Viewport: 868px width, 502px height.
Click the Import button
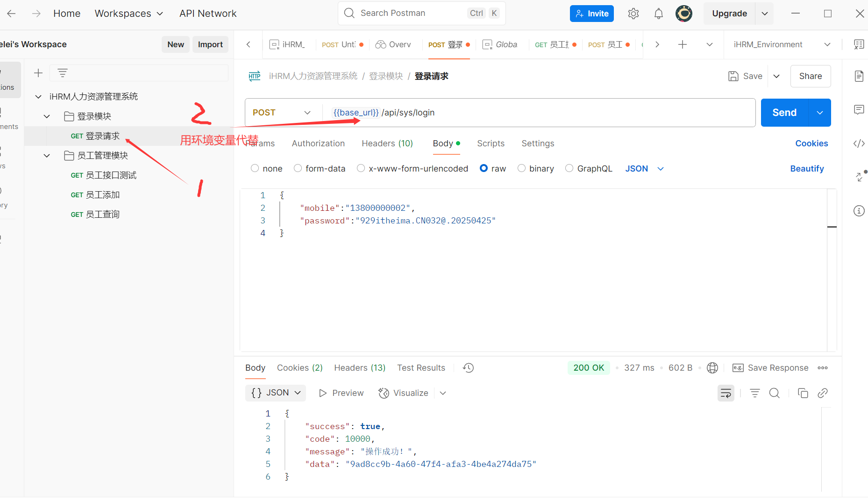click(210, 44)
